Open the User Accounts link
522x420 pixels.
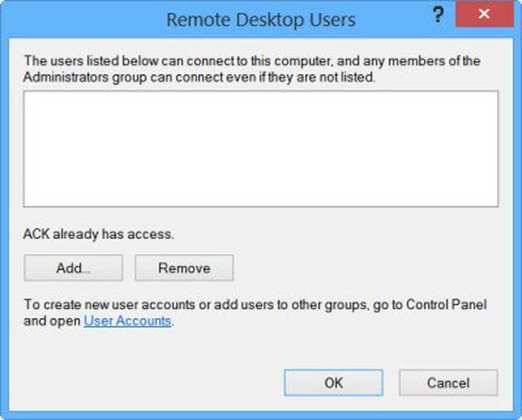[x=127, y=321]
